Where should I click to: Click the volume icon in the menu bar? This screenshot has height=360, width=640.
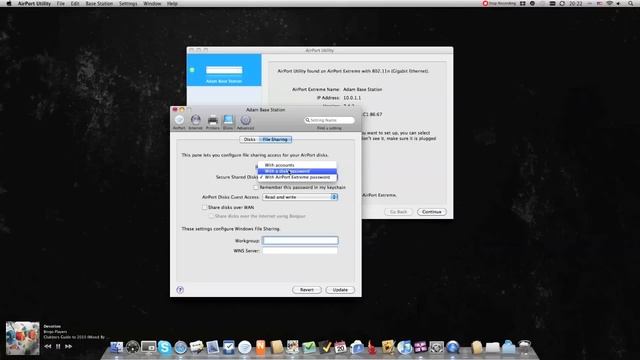(619, 3)
